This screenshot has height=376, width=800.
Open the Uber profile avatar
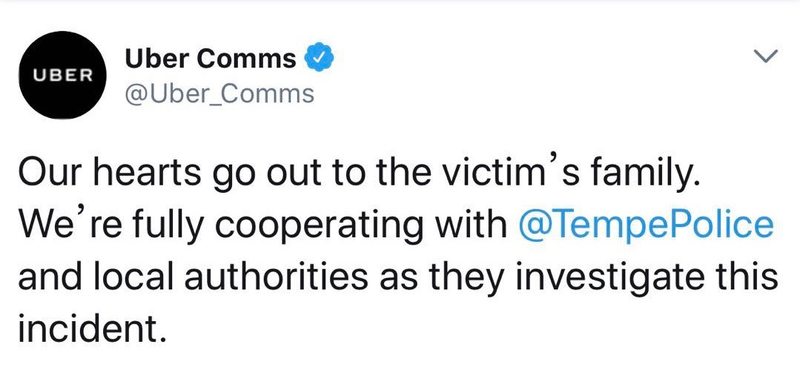[x=63, y=75]
